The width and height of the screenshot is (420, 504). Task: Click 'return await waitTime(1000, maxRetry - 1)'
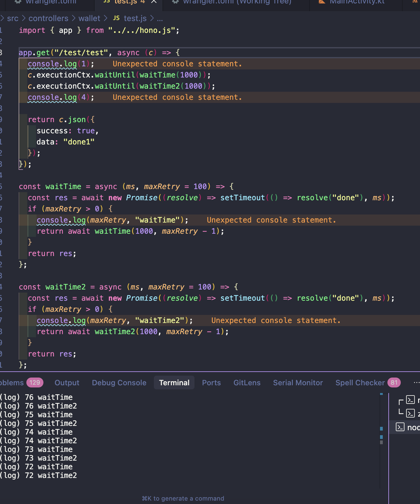pyautogui.click(x=131, y=231)
